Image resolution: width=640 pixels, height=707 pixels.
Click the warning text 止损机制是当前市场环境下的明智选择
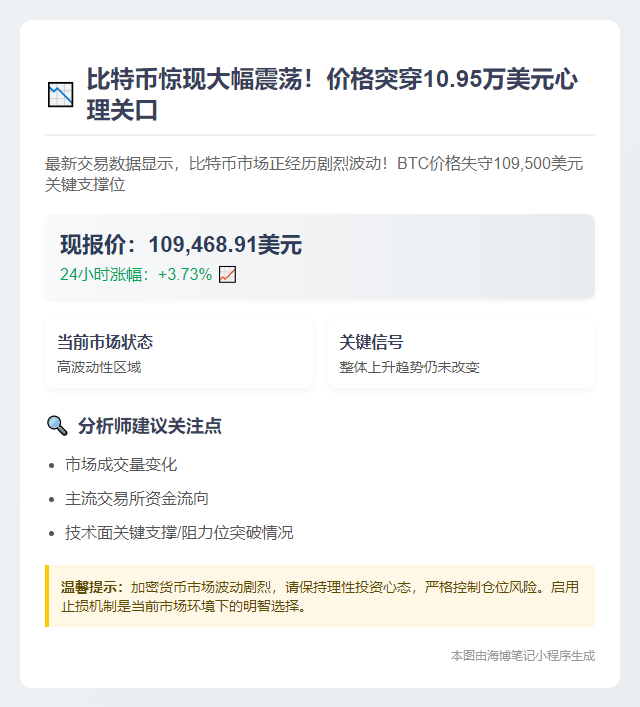pyautogui.click(x=184, y=606)
